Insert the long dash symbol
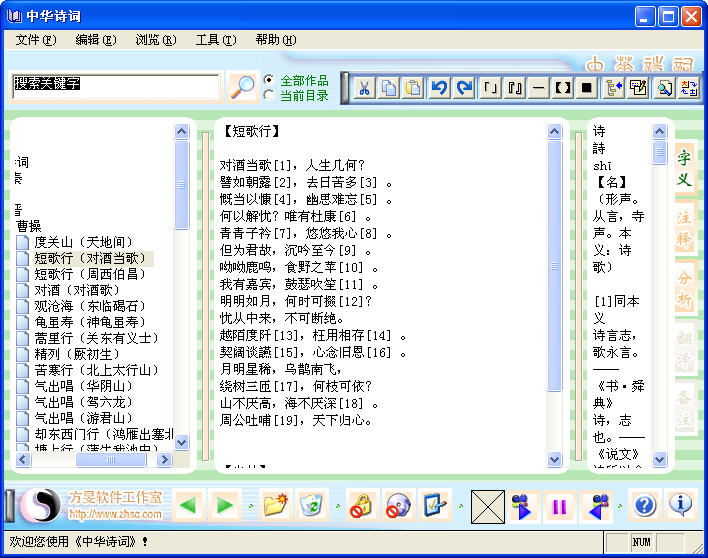 click(x=539, y=88)
